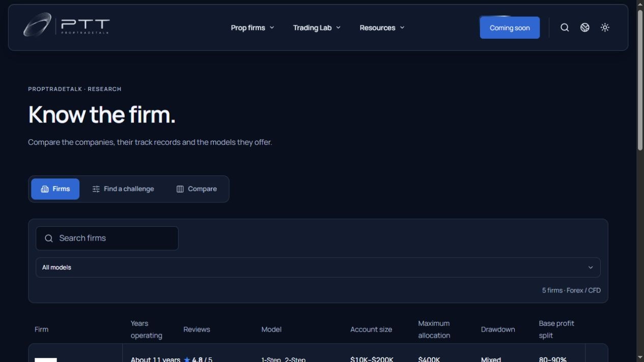
Task: Expand the Trading Lab menu
Action: coord(317,27)
